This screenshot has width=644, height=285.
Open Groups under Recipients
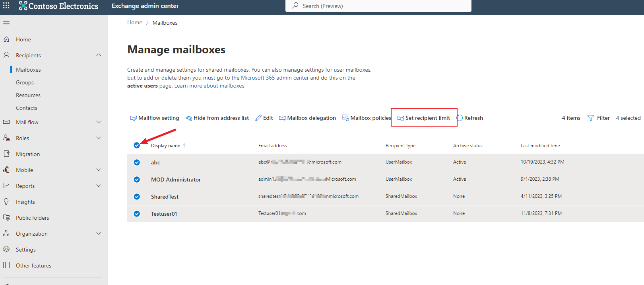(x=25, y=82)
